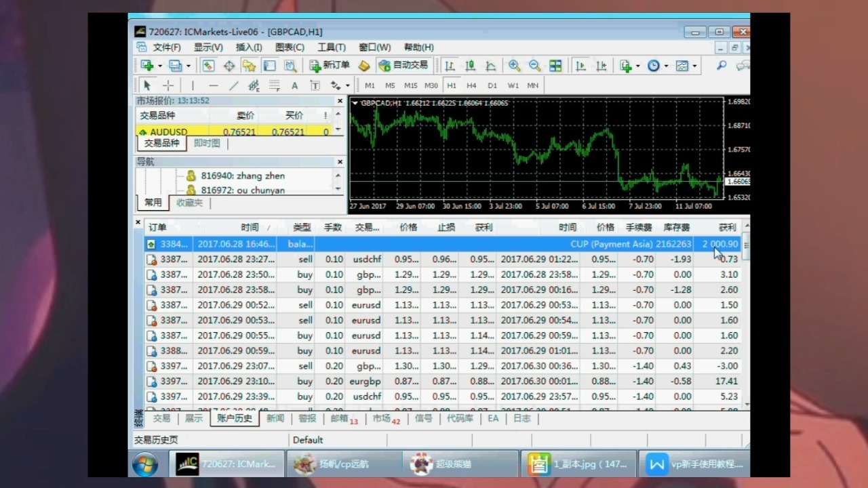Select line chart display icon
Screen dimensions: 868x488
pyautogui.click(x=490, y=66)
